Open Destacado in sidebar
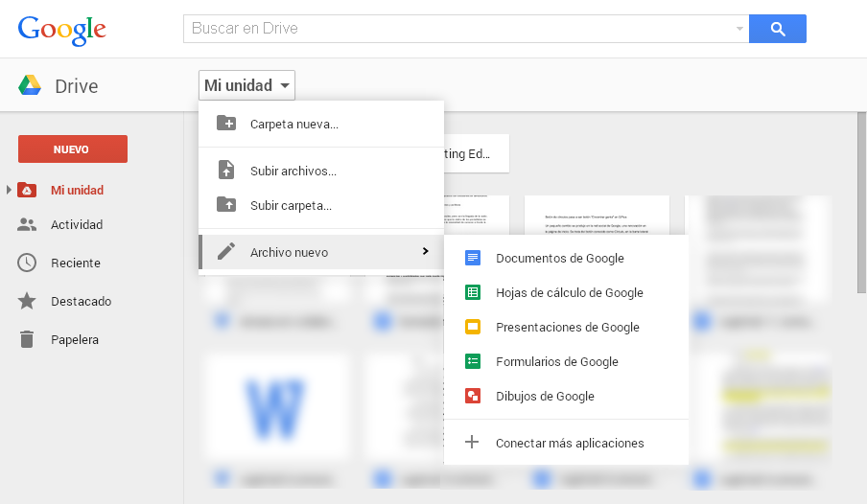Screen dimensions: 867x504 point(82,301)
